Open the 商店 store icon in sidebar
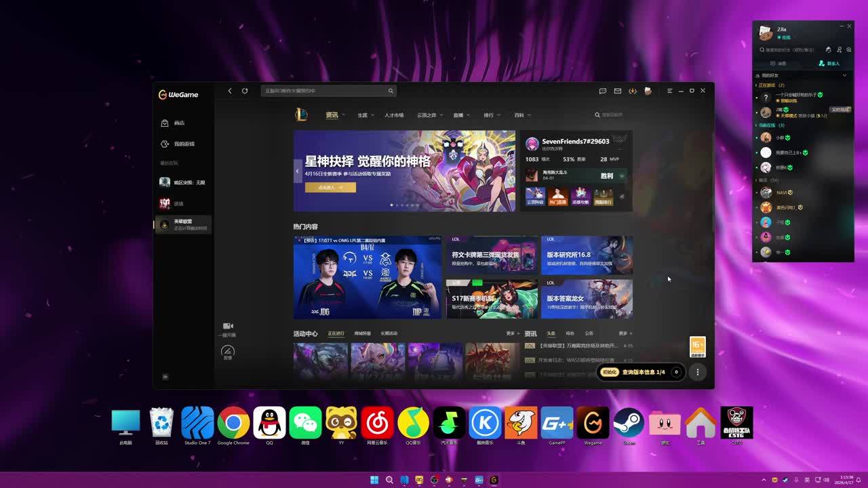Screen dimensions: 868x488 point(165,123)
